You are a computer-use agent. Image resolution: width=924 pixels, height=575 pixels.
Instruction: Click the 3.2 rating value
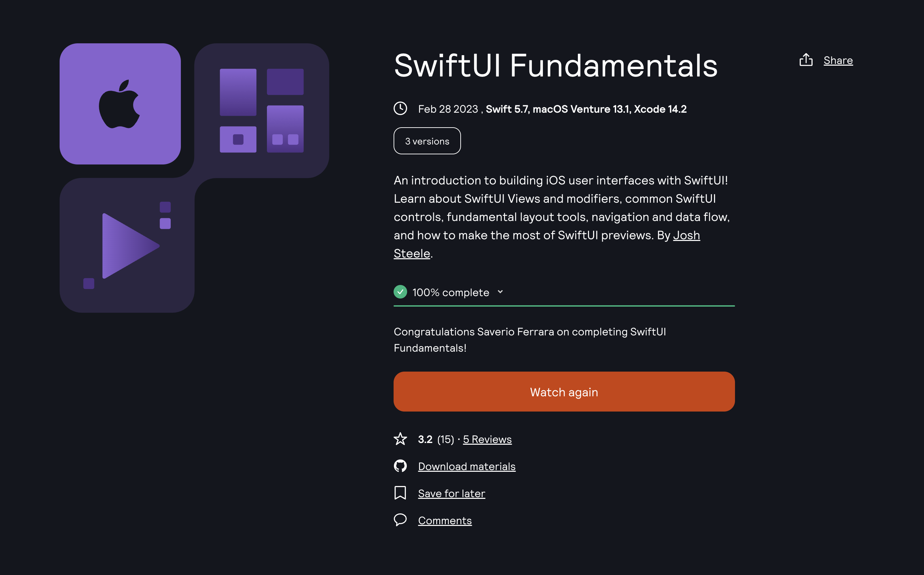pyautogui.click(x=425, y=439)
